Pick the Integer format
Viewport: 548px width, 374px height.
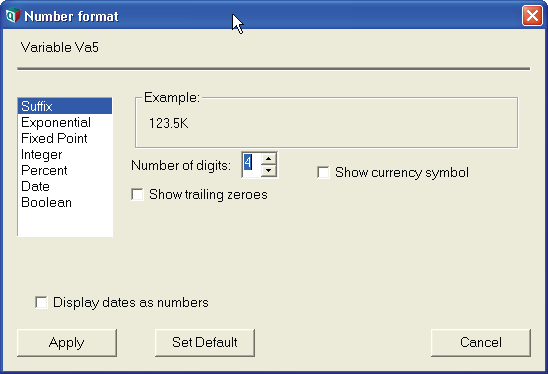pyautogui.click(x=65, y=154)
